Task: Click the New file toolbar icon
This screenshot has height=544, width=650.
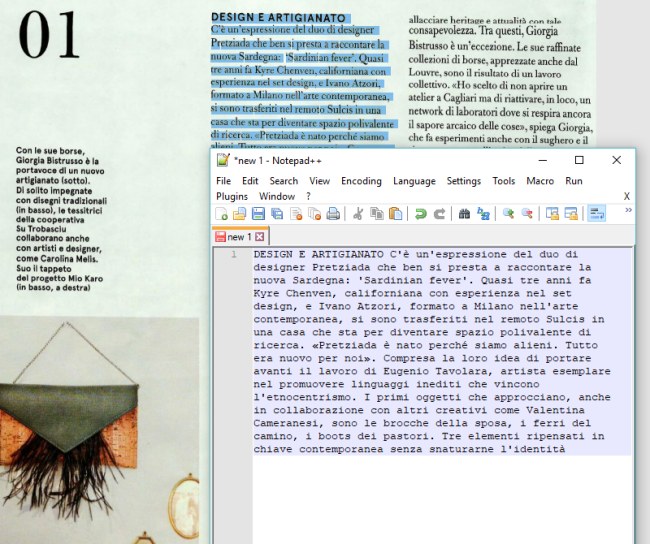Action: (222, 214)
